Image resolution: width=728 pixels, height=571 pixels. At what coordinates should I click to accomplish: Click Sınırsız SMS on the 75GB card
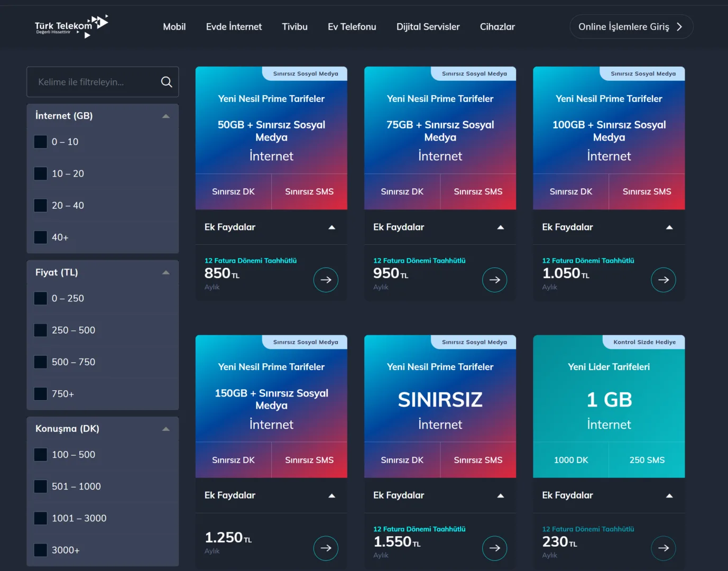click(x=478, y=191)
